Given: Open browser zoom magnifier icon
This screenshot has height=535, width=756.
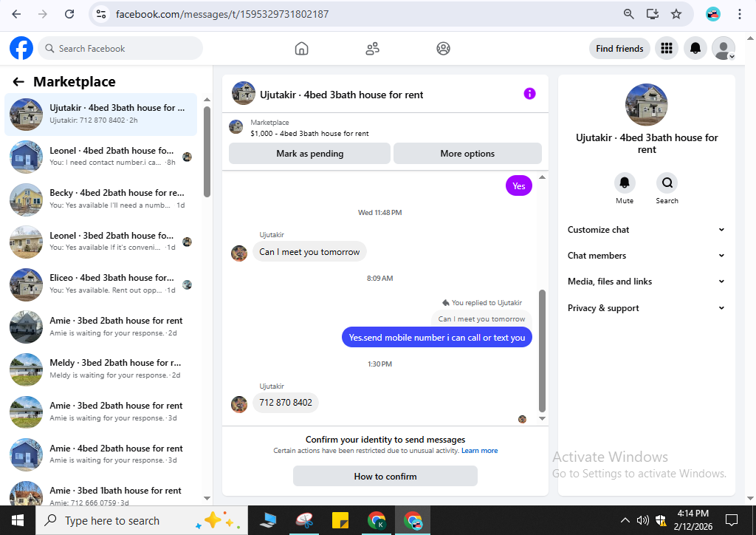Looking at the screenshot, I should [628, 14].
